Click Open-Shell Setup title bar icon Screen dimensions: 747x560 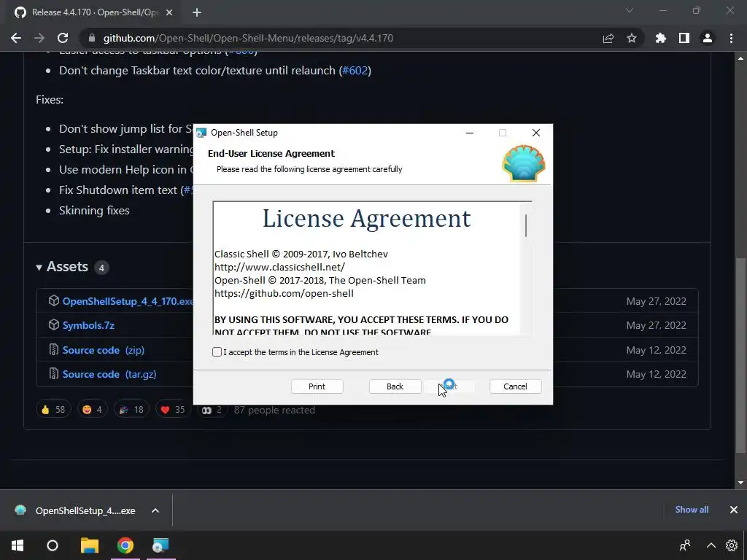coord(201,133)
